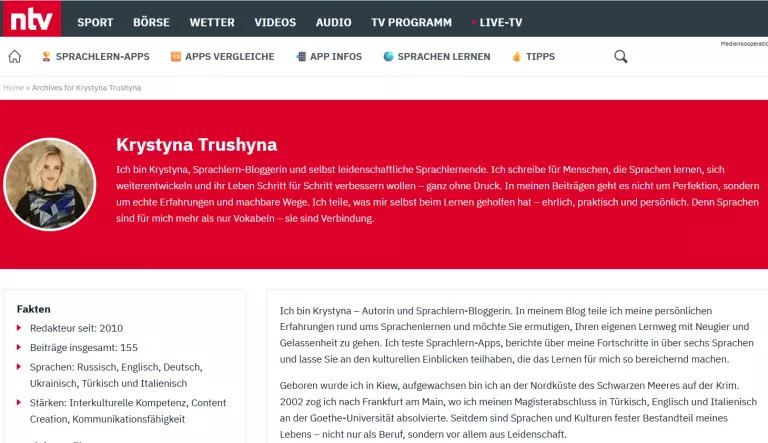Open SPRACHEN LERNEN menu
The image size is (768, 443).
pos(444,56)
